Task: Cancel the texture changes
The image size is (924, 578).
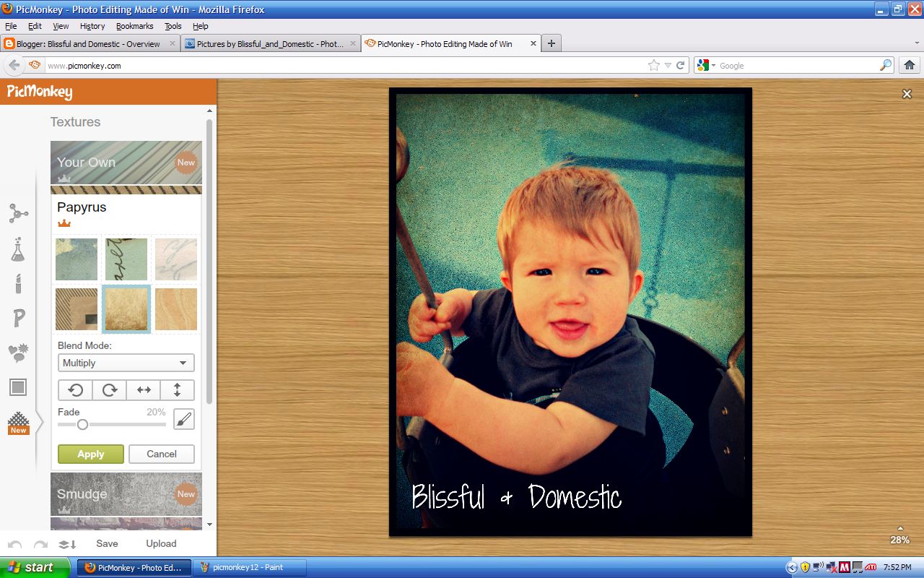Action: [x=162, y=454]
